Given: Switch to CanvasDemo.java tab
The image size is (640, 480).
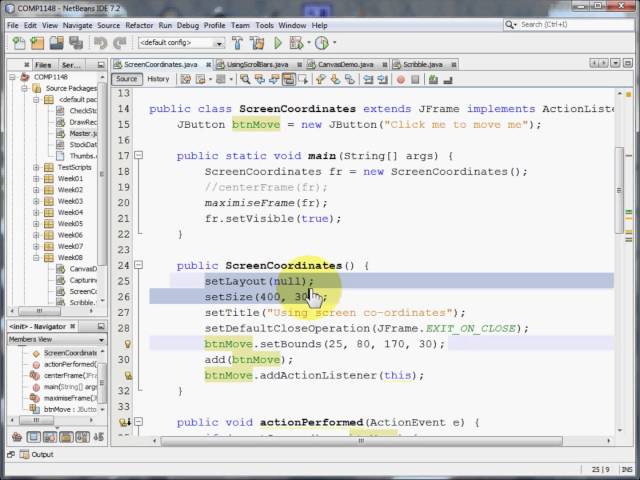Looking at the screenshot, I should [x=346, y=64].
